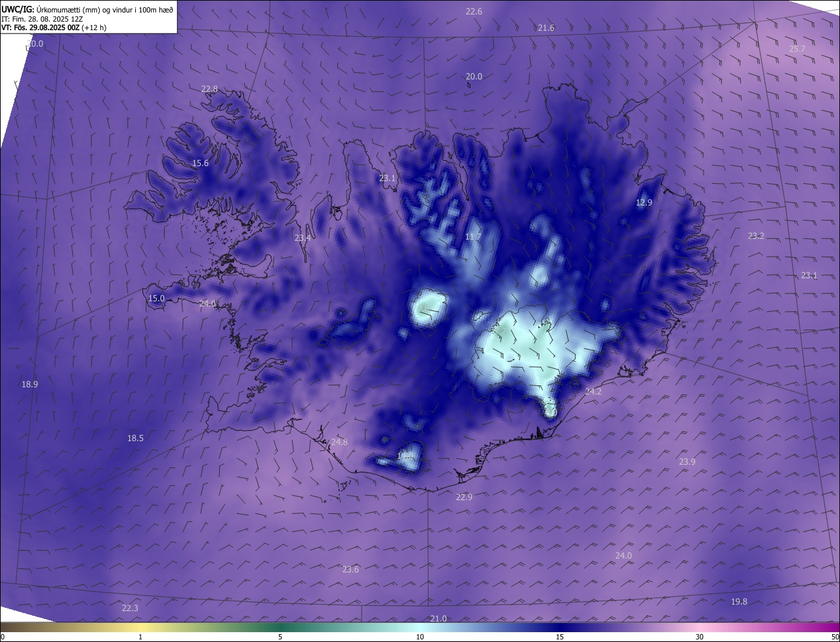Click the map value 22.6
This screenshot has width=840, height=642.
(474, 12)
